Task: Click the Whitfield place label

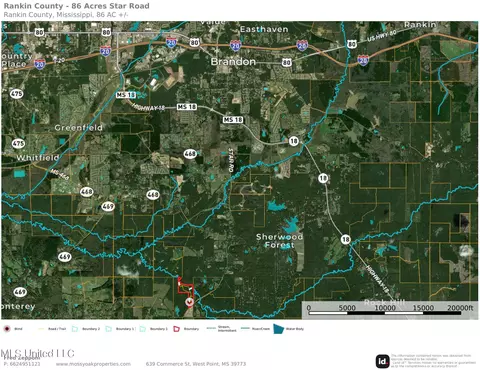Action: tap(38, 158)
